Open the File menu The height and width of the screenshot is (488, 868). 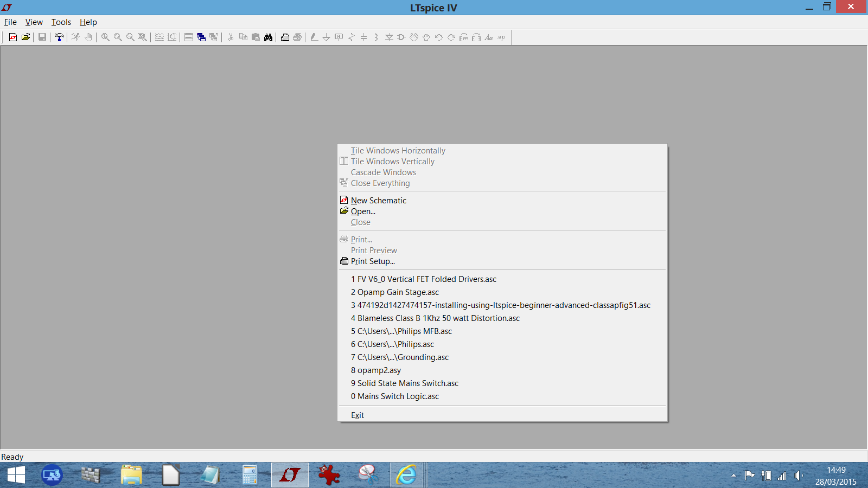point(10,22)
